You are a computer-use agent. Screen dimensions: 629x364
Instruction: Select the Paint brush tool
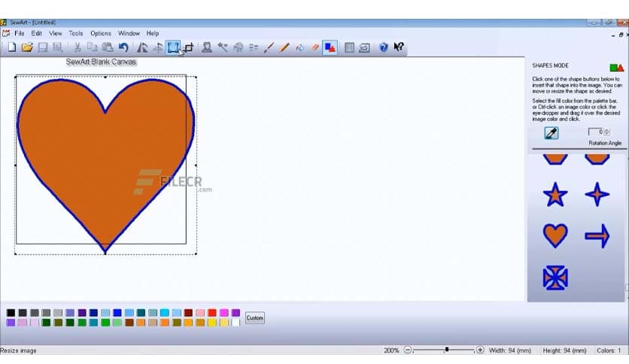269,47
